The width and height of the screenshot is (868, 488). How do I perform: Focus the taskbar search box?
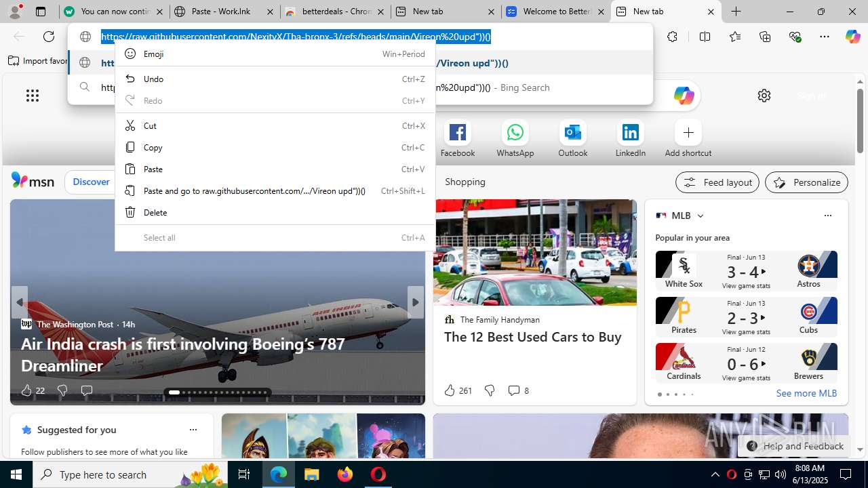pos(131,474)
